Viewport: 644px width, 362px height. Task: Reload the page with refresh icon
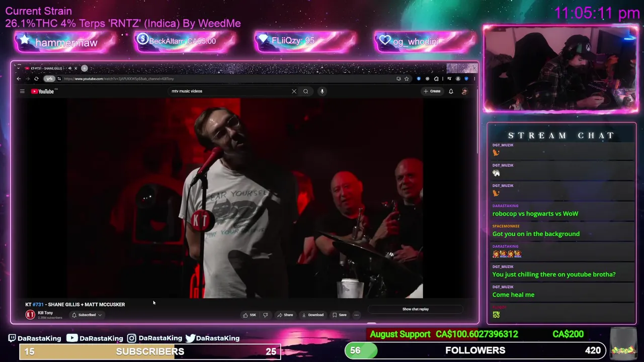36,78
